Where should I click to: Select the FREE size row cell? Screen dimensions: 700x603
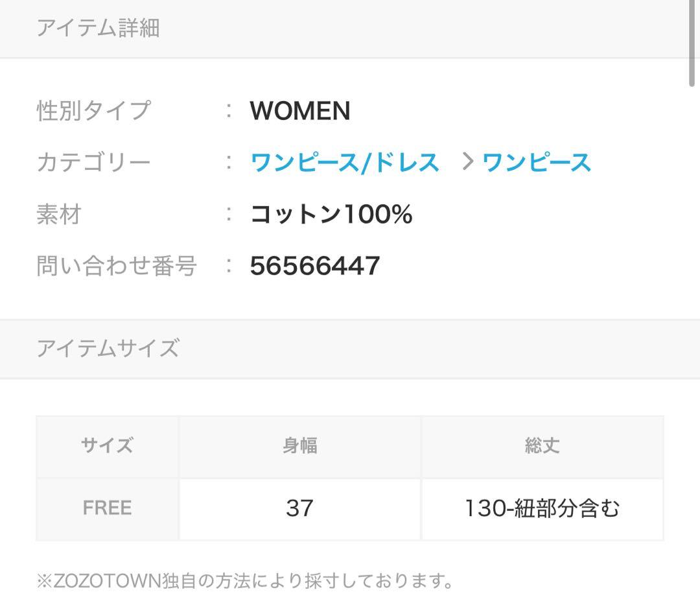[x=108, y=508]
